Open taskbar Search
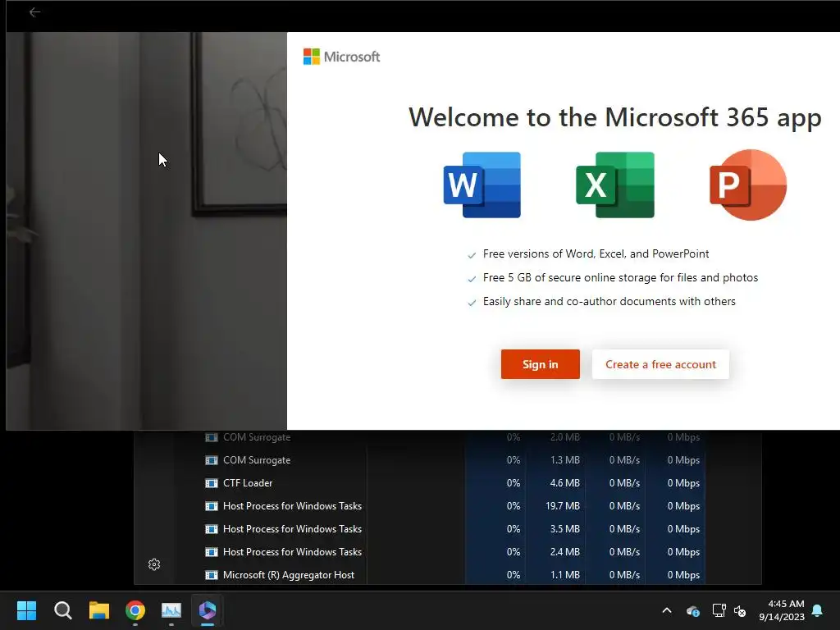Viewport: 840px width, 630px height. [x=62, y=610]
